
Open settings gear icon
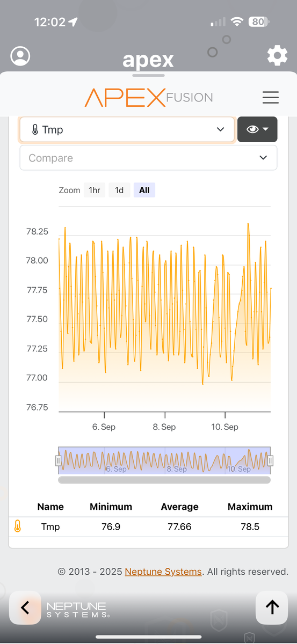coord(277,56)
